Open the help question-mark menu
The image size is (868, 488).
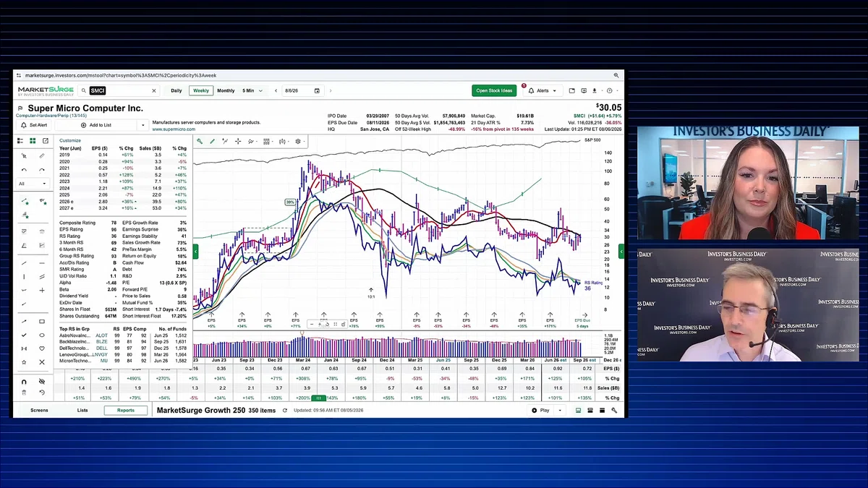[610, 91]
